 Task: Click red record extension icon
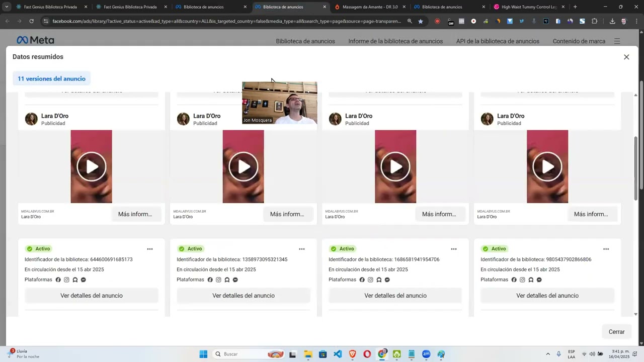click(437, 21)
